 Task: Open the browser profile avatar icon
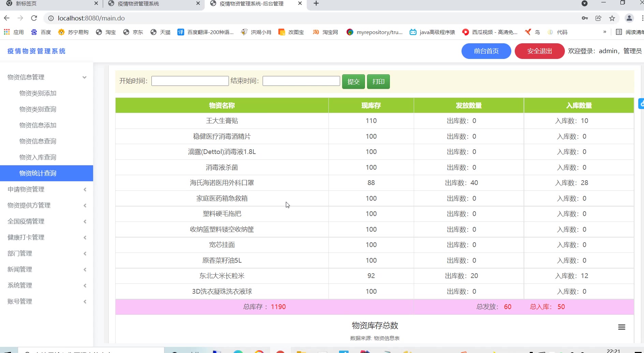(629, 18)
